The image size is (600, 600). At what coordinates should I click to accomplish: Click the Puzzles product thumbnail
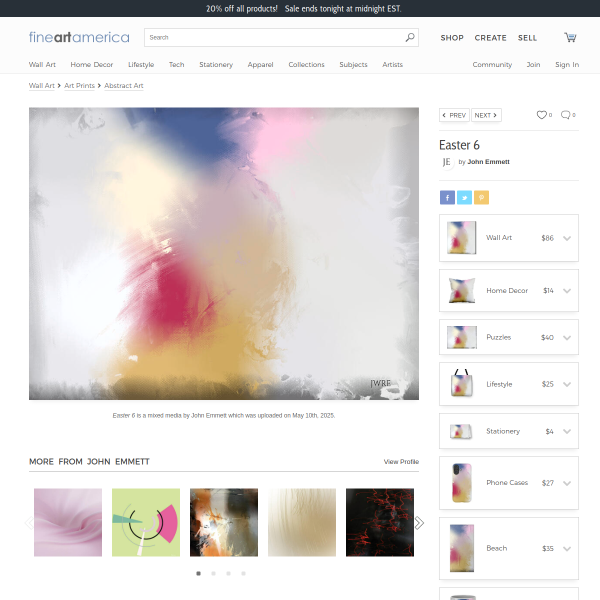coord(462,337)
